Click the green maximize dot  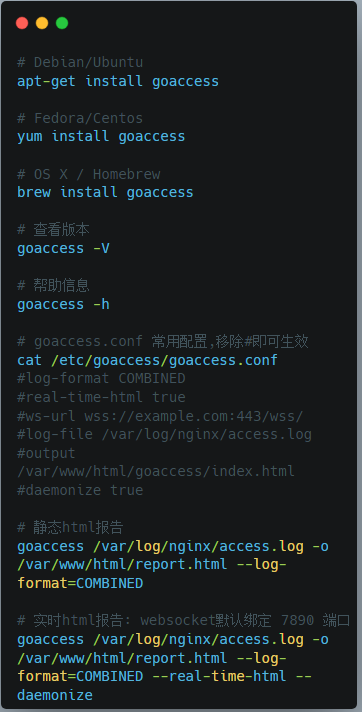[62, 23]
